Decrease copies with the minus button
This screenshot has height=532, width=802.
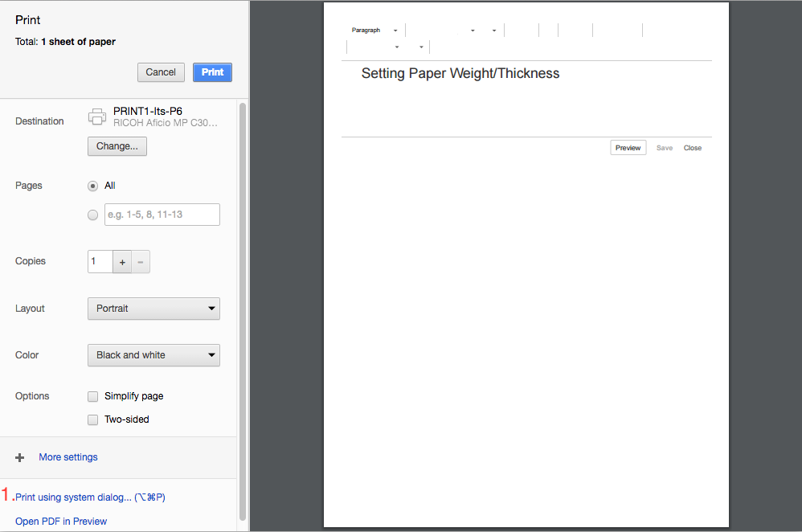click(x=141, y=262)
